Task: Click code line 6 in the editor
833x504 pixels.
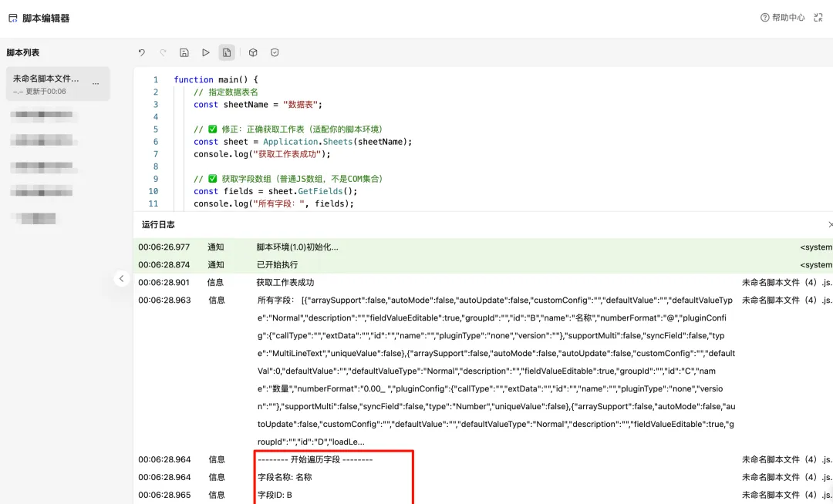Action: pyautogui.click(x=303, y=142)
